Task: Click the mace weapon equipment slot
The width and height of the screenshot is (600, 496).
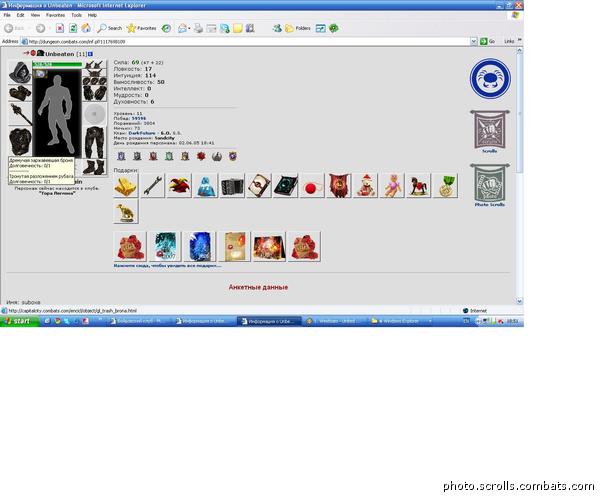Action: tap(20, 114)
